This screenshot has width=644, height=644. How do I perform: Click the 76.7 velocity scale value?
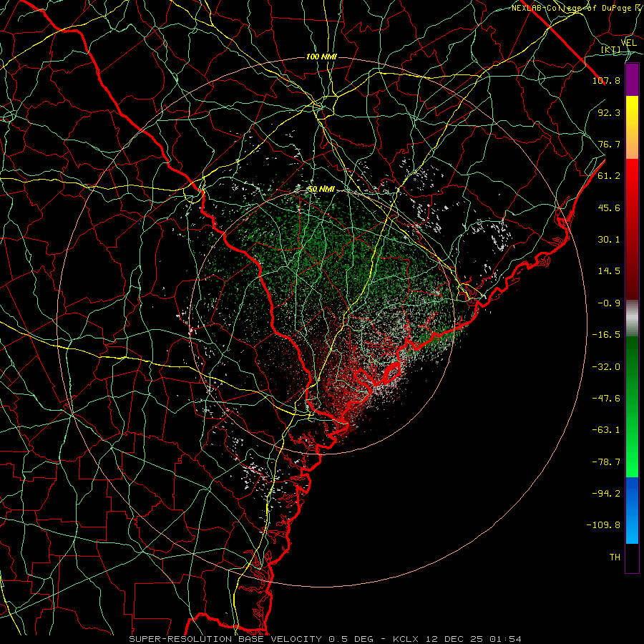609,144
